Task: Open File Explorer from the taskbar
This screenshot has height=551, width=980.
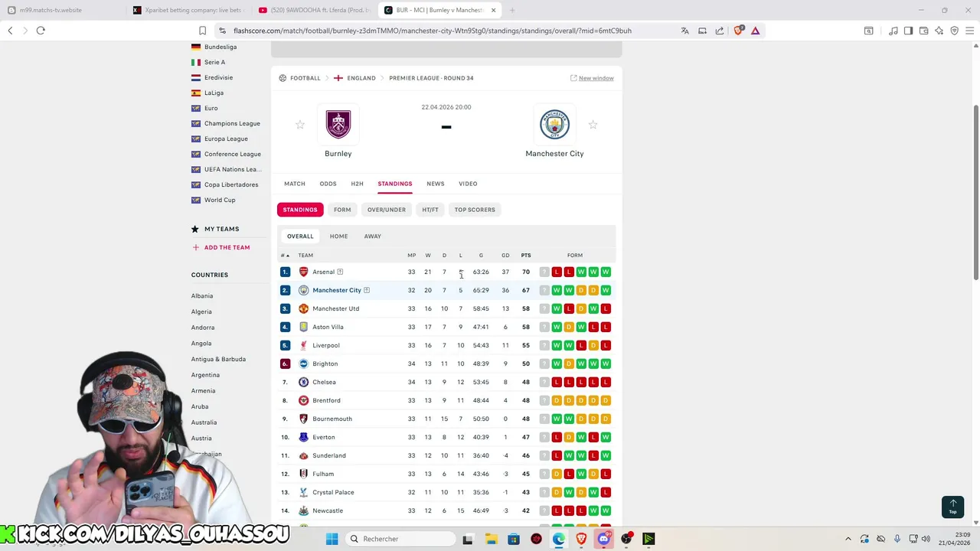Action: [491, 539]
